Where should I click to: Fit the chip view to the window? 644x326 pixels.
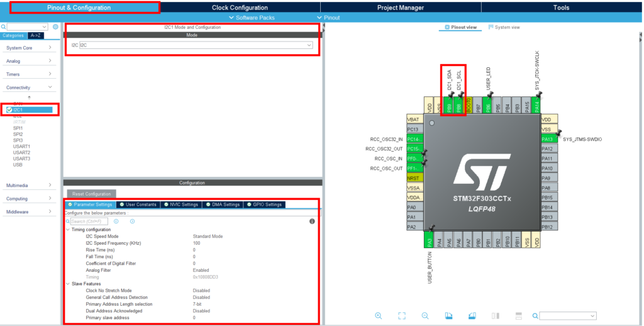[x=402, y=316]
